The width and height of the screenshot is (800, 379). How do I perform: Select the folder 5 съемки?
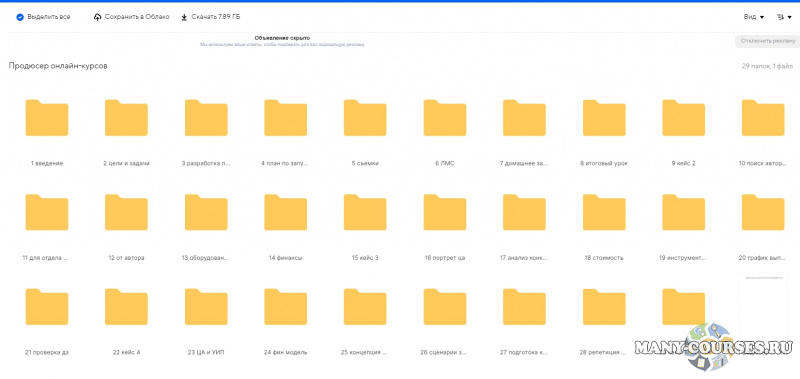pos(365,118)
